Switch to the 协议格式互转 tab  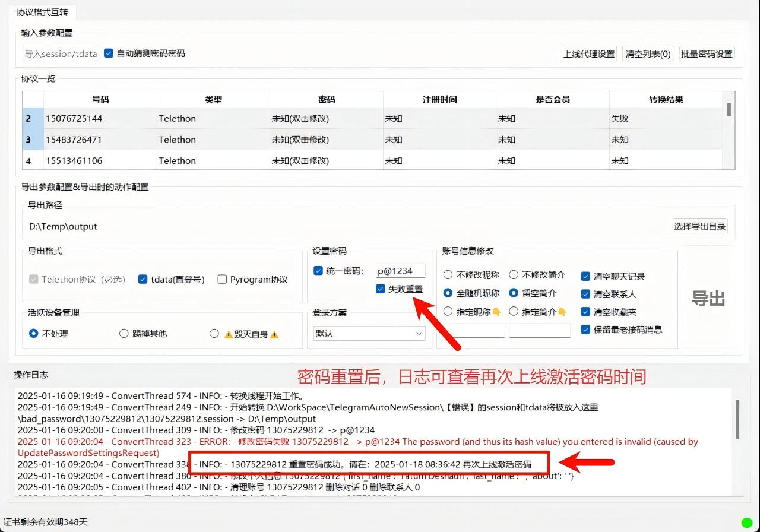click(42, 11)
